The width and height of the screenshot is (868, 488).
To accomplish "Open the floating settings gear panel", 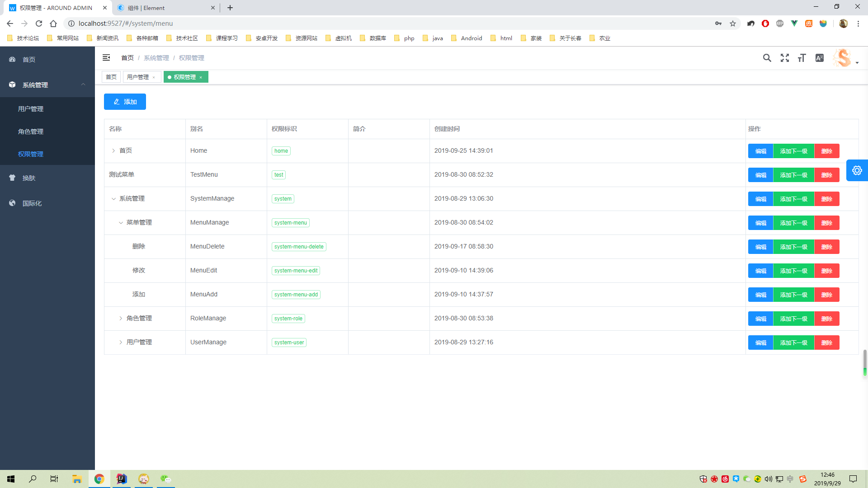I will tap(857, 170).
